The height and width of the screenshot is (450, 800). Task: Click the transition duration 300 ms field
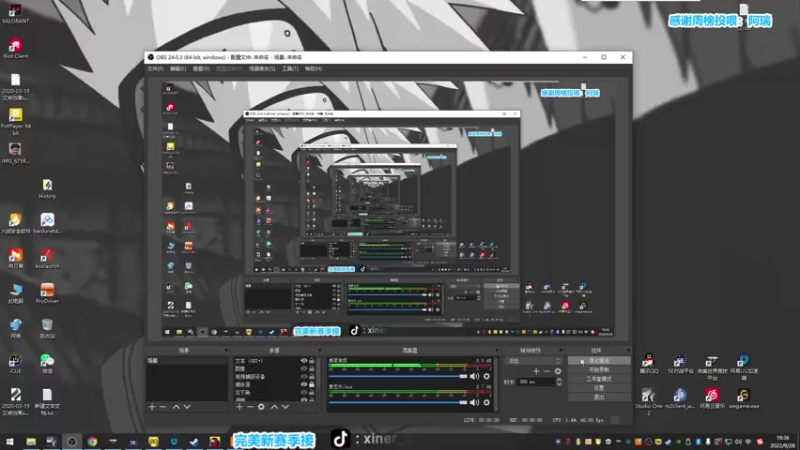click(x=535, y=382)
